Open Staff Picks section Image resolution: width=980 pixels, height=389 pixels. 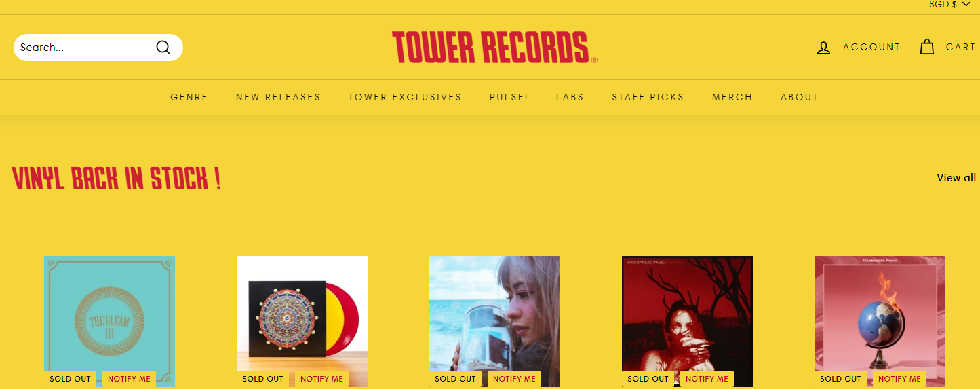pos(648,97)
